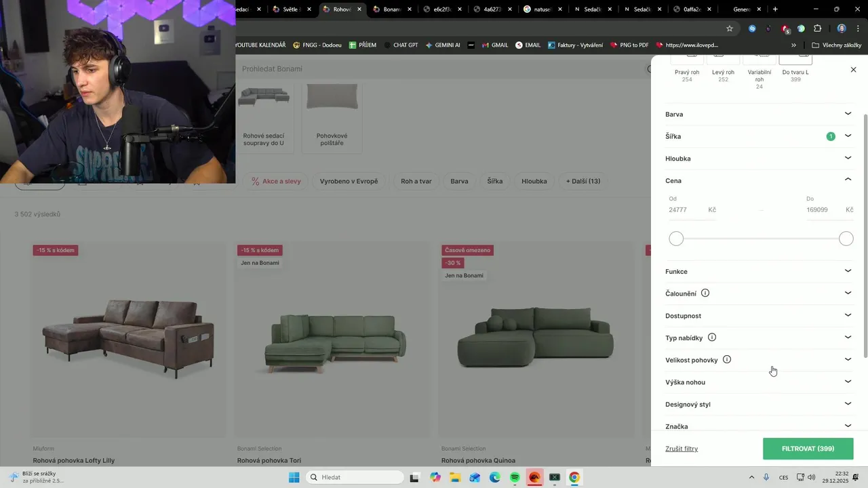868x488 pixels.
Task: Click the filter panel vertical scrollbar
Action: coord(865,235)
